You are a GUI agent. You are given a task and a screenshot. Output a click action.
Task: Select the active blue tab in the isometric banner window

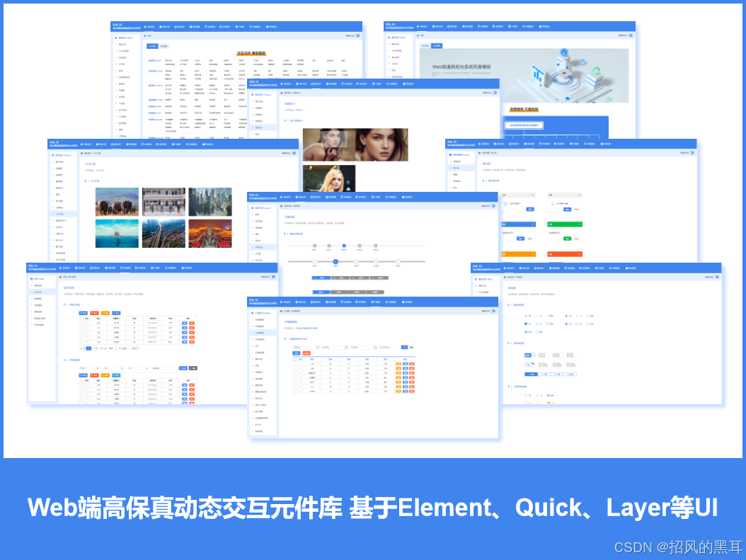[x=437, y=46]
